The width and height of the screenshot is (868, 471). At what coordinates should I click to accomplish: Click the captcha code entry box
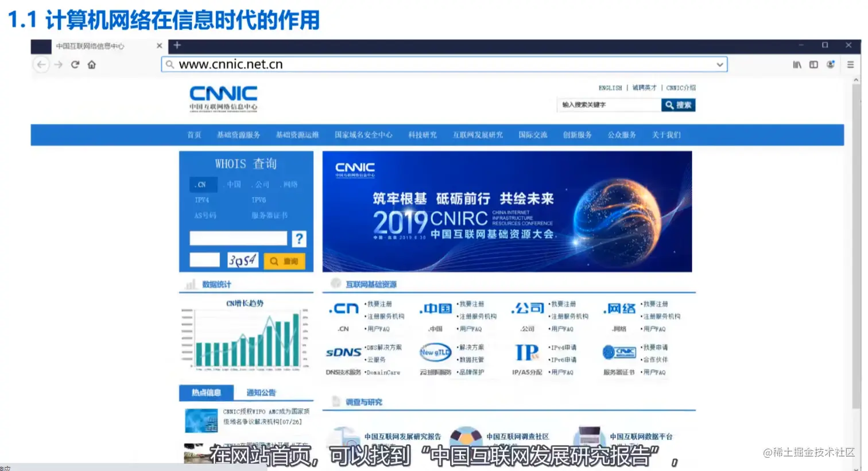[205, 260]
